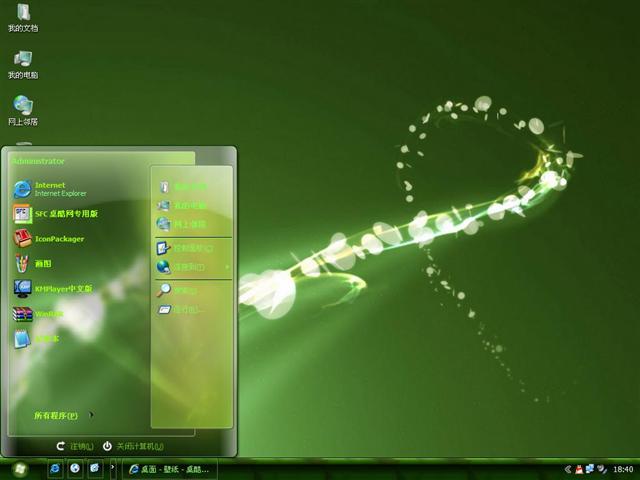This screenshot has height=480, width=640.
Task: Click the Start orb on the taskbar
Action: click(x=20, y=468)
